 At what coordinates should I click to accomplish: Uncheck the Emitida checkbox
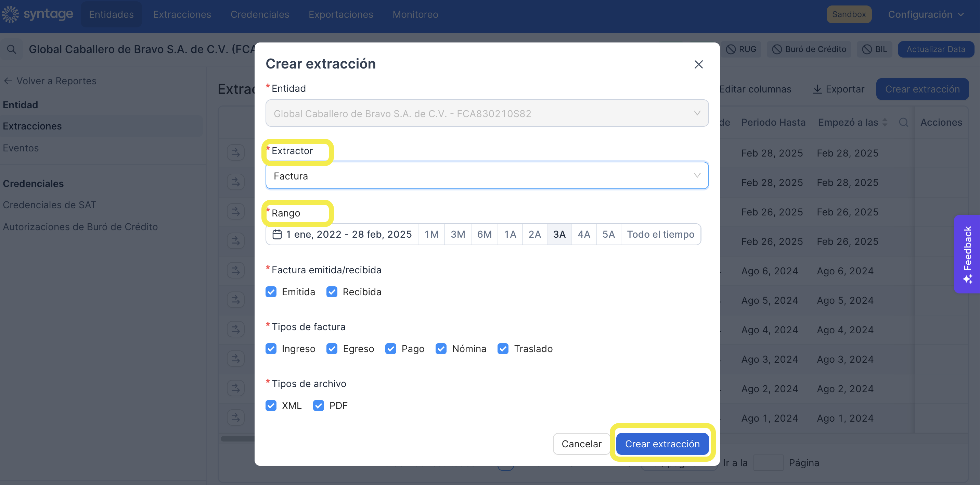[271, 292]
